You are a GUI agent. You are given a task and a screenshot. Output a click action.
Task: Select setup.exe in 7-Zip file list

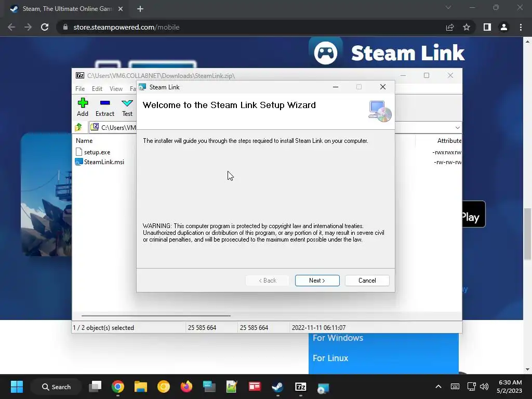(97, 152)
